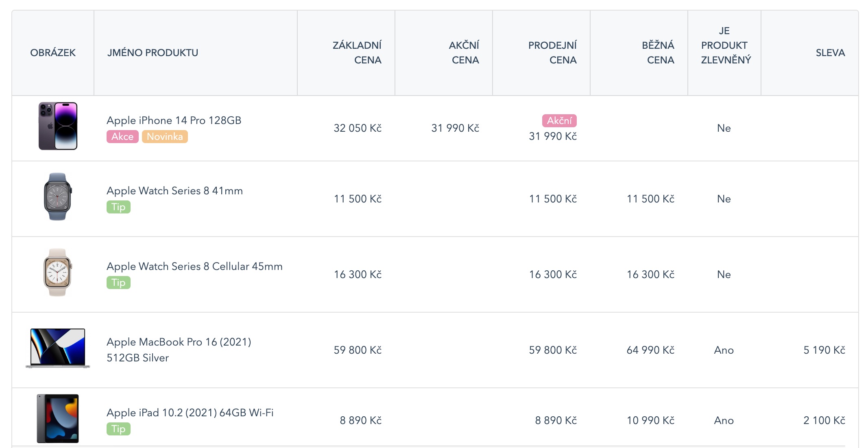Click the 5 190 Kč sleva value
Screen dimensions: 868x448
point(824,350)
